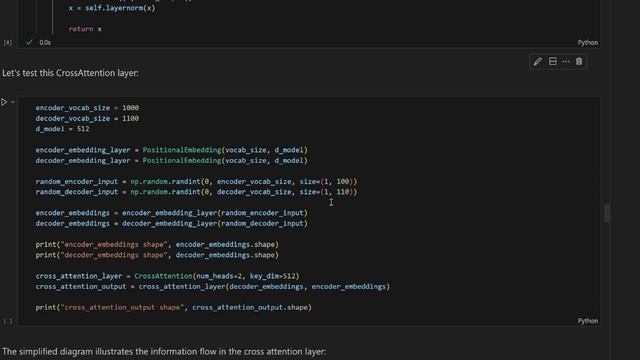
Task: Click the cross_attention_output assignment line
Action: tap(213, 287)
